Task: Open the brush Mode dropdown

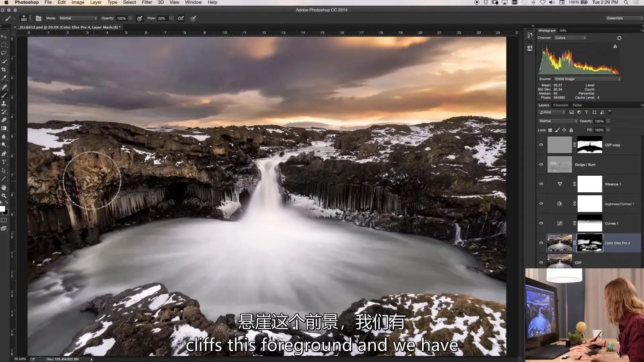Action: point(78,18)
